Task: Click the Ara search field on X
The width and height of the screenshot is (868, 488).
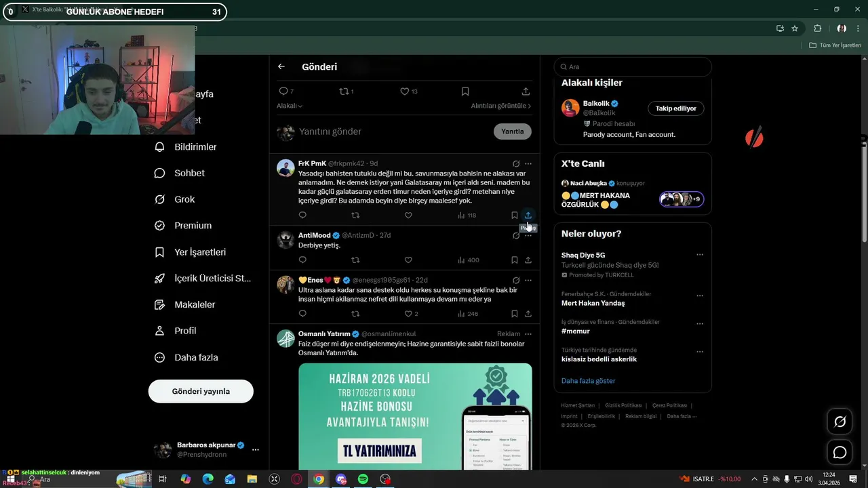Action: 633,66
